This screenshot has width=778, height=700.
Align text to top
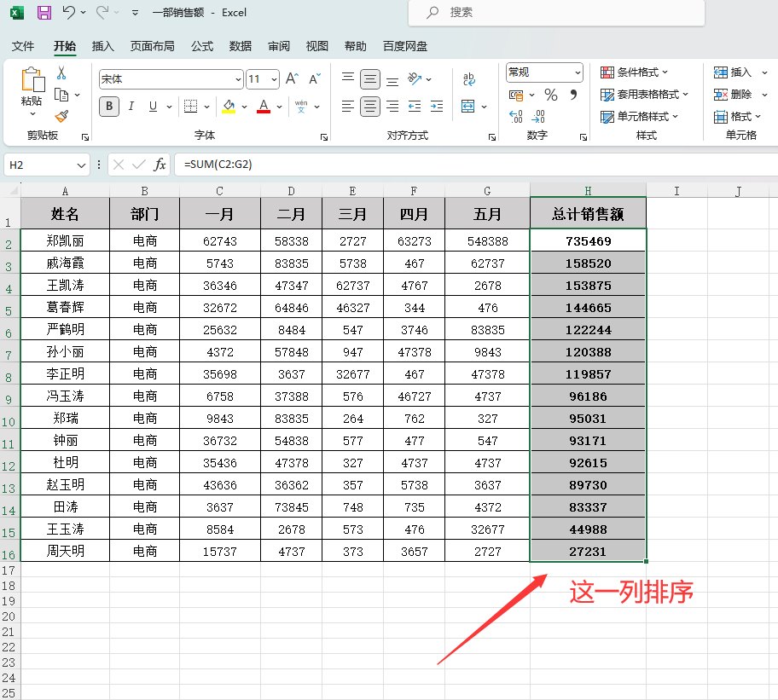pyautogui.click(x=348, y=78)
